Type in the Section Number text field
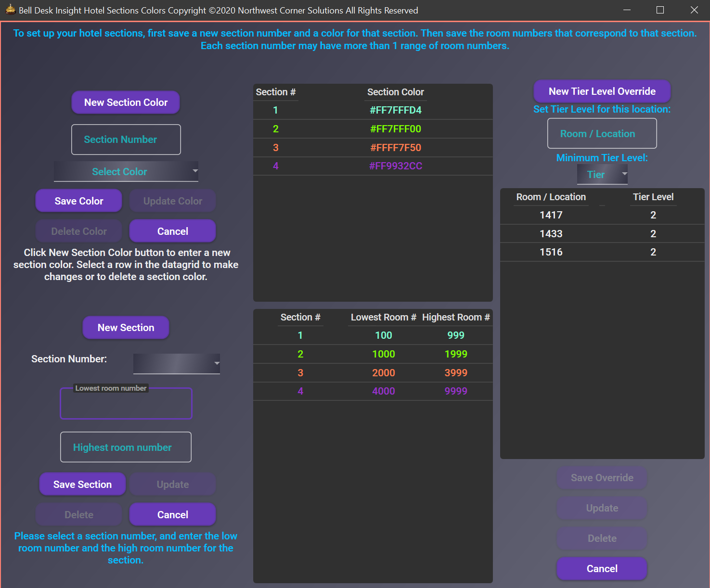The image size is (710, 588). (x=126, y=140)
